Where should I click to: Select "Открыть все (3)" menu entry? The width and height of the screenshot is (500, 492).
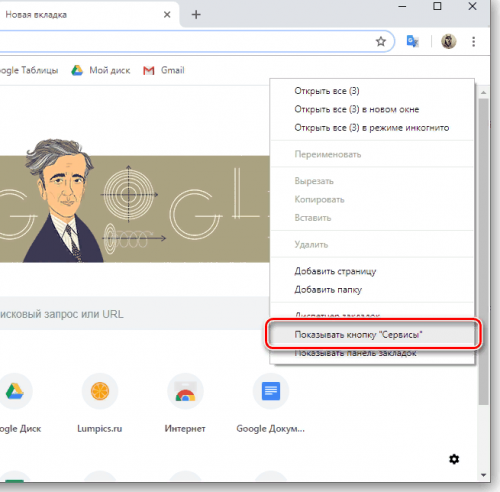click(372, 91)
